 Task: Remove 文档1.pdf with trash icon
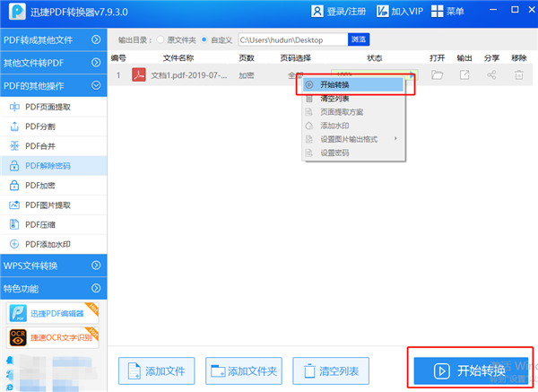pos(519,74)
